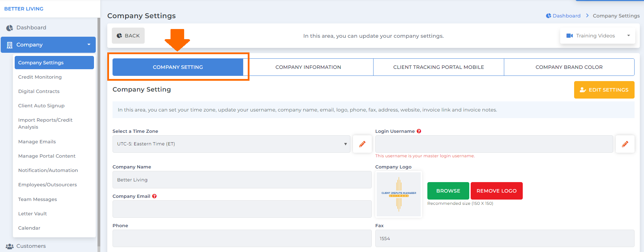The height and width of the screenshot is (252, 644).
Task: Click the green Browse button
Action: (x=448, y=191)
